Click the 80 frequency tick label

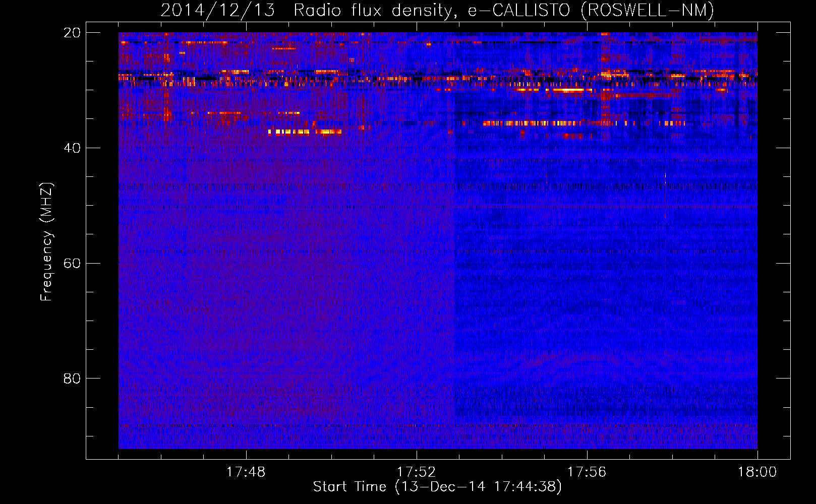[72, 379]
